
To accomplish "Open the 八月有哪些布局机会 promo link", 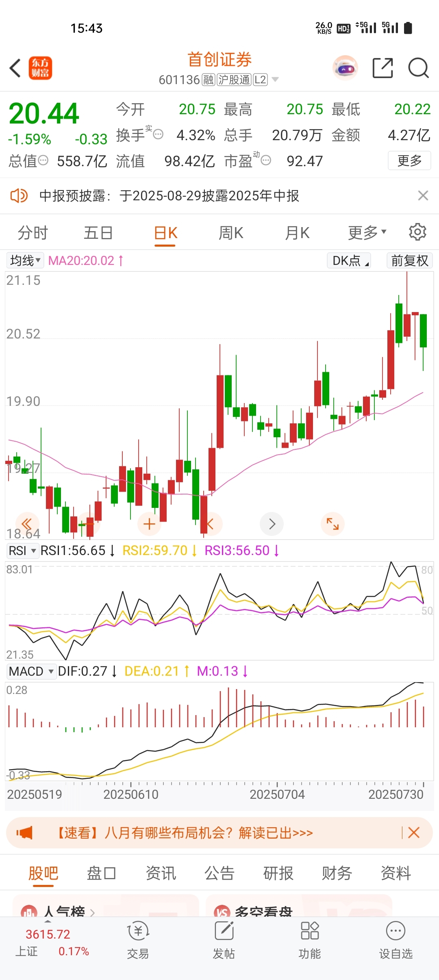I will (x=184, y=833).
